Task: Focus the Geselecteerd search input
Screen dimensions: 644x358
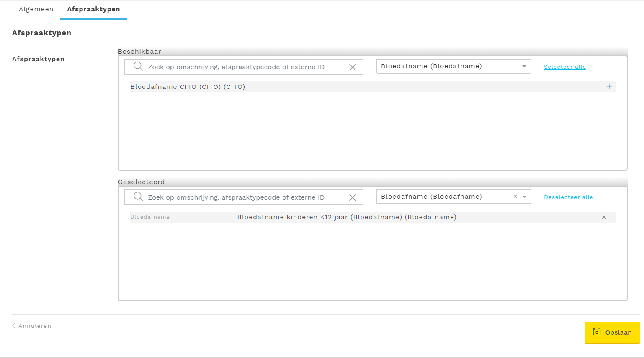Action: (x=245, y=197)
